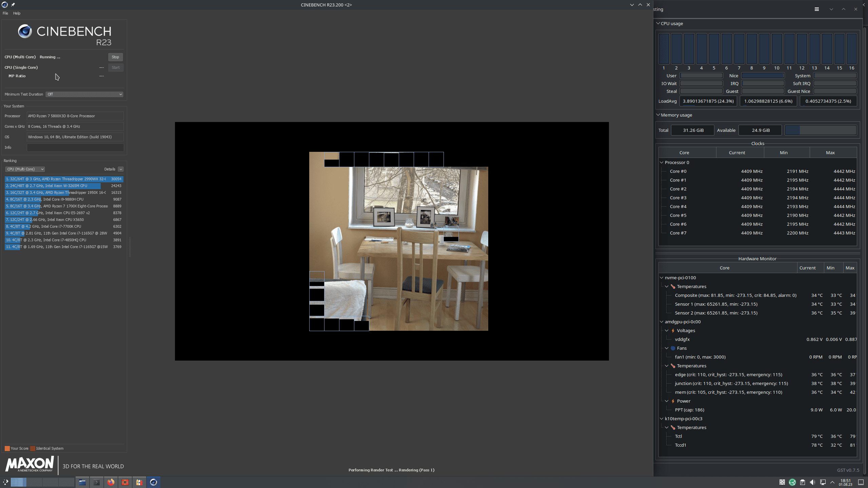Collapse amdgpu Fans node

point(667,348)
